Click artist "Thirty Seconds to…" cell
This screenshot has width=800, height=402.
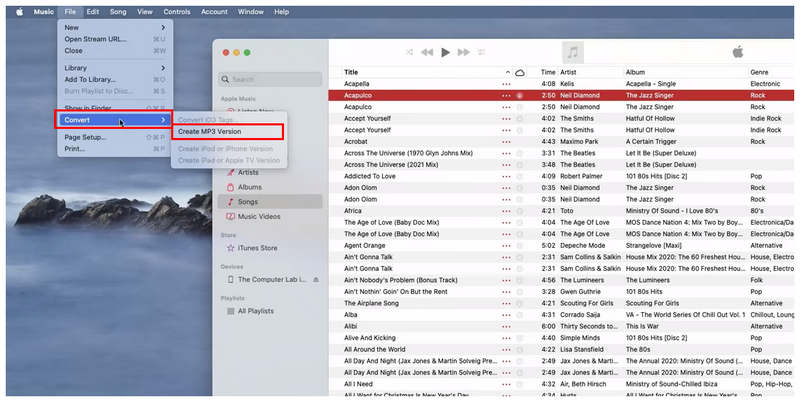click(589, 326)
